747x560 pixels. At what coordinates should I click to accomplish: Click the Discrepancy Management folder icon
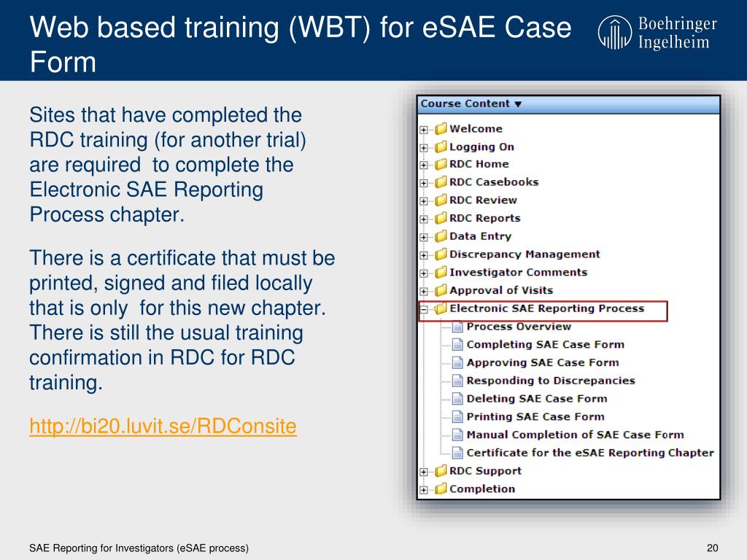pos(441,254)
